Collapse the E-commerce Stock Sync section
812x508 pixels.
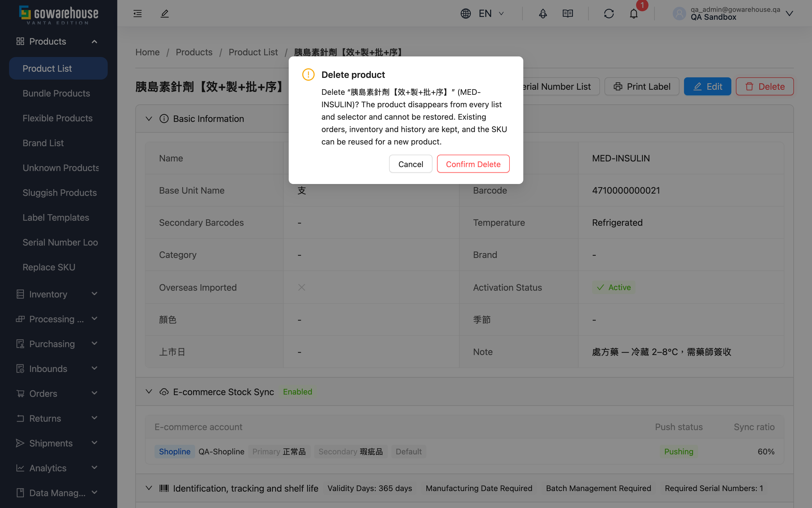149,392
